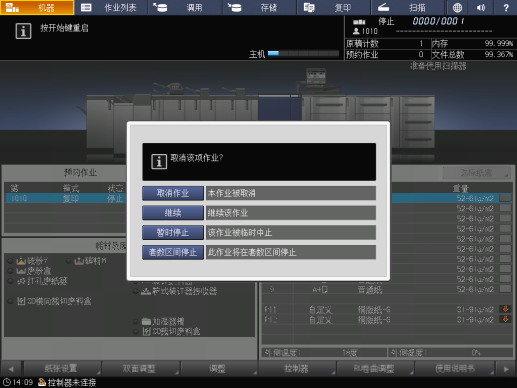Open the 作业列表 job list tab
517x388 pixels.
(111, 7)
